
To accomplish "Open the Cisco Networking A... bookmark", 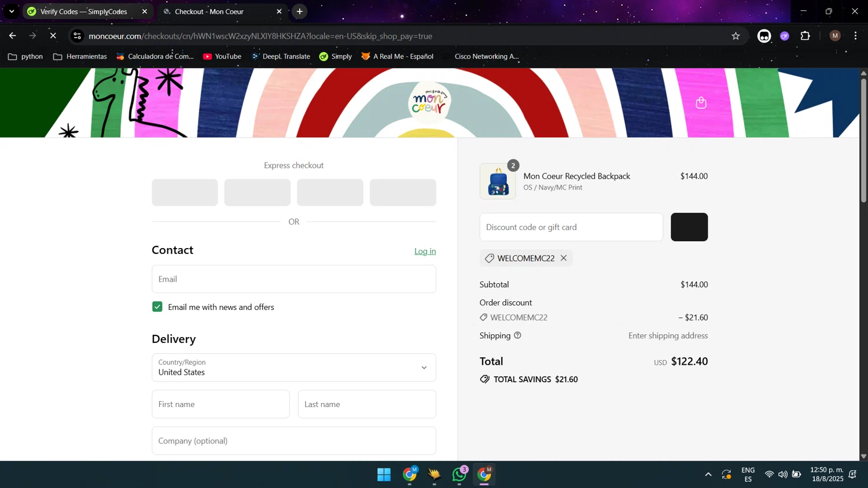I will click(481, 56).
